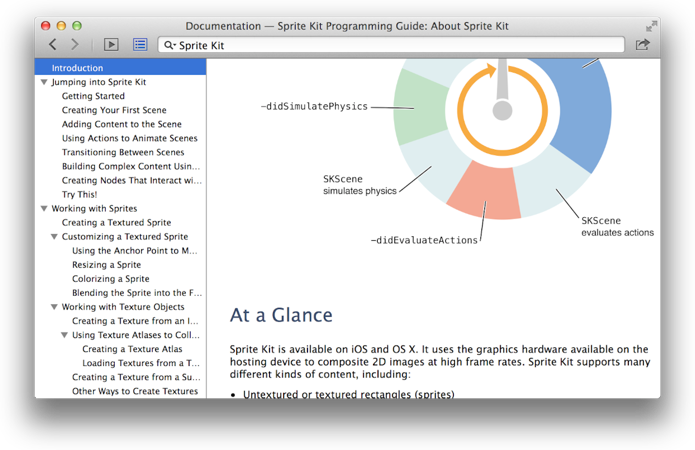Go back with the left arrow button
This screenshot has height=450, width=695.
53,44
